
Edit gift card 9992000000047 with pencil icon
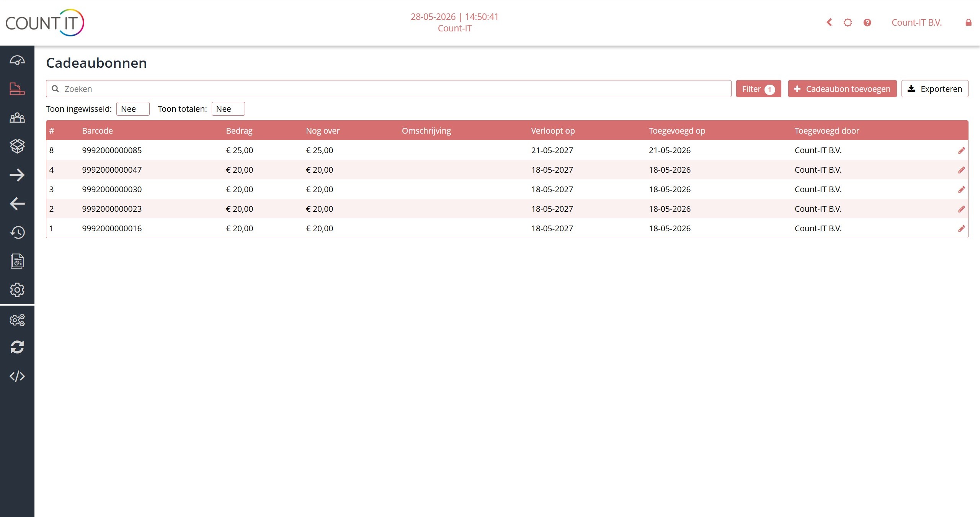[962, 170]
